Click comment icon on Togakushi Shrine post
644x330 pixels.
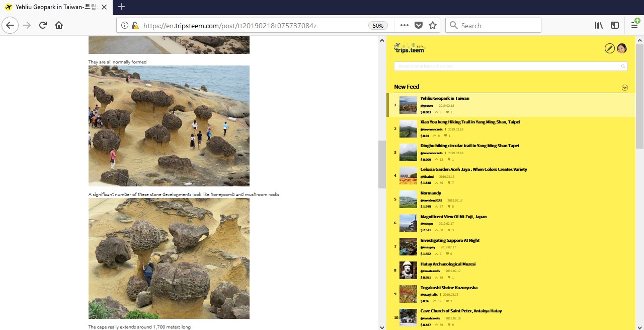pos(448,301)
